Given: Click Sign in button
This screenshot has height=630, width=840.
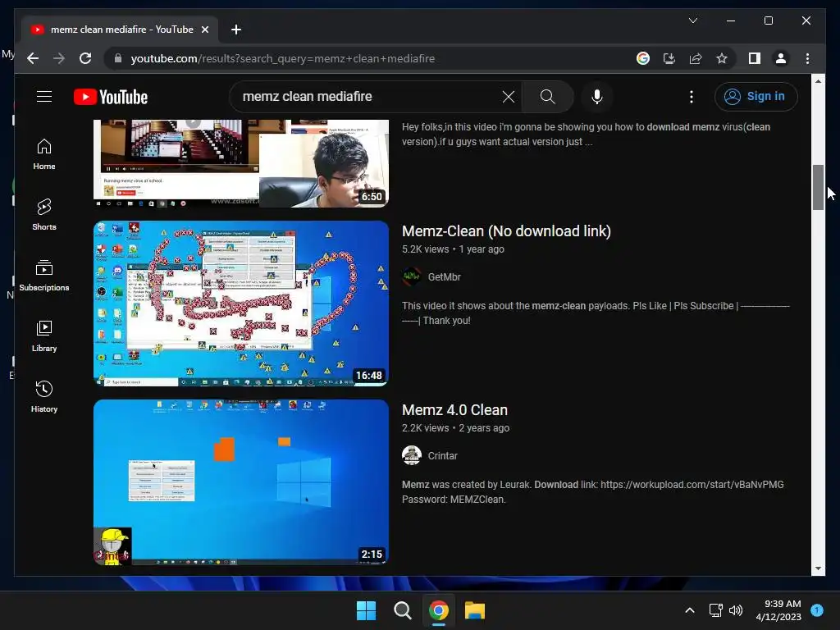Looking at the screenshot, I should pyautogui.click(x=756, y=97).
